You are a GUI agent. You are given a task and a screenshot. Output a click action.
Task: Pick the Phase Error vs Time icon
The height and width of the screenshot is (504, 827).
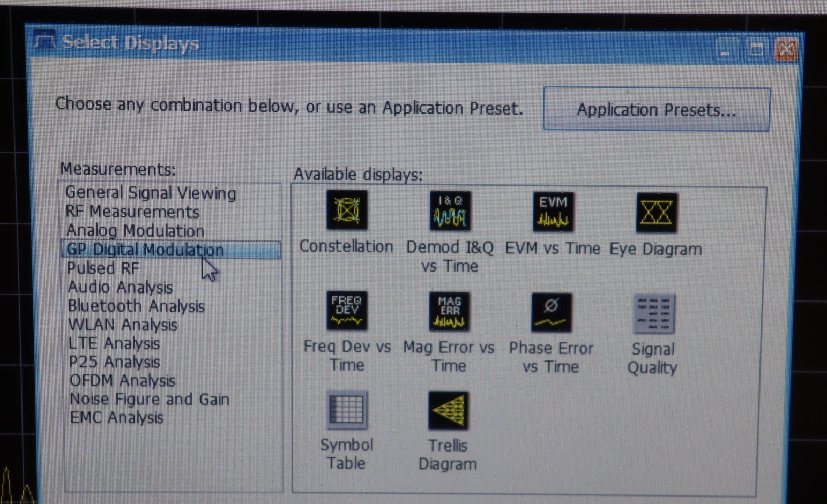click(x=552, y=312)
